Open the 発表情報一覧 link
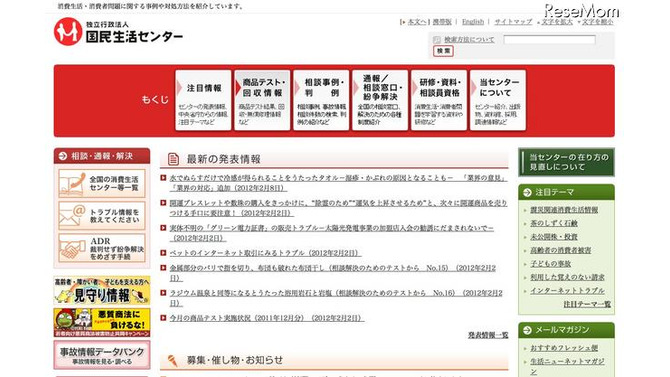 point(488,335)
